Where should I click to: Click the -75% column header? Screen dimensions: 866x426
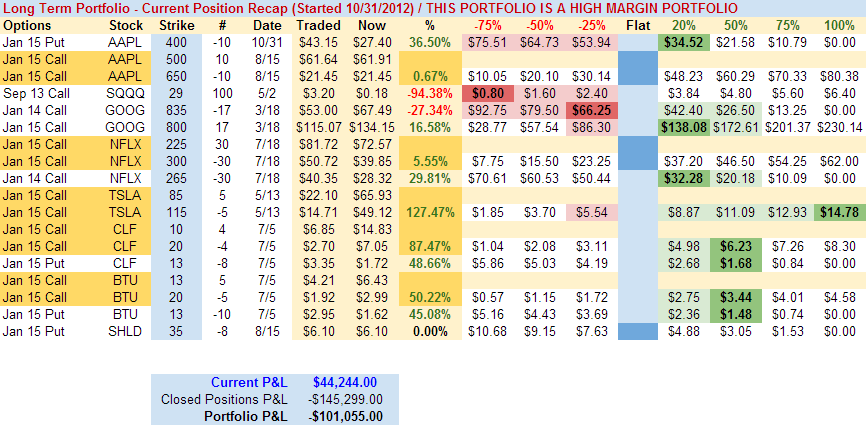(x=488, y=24)
